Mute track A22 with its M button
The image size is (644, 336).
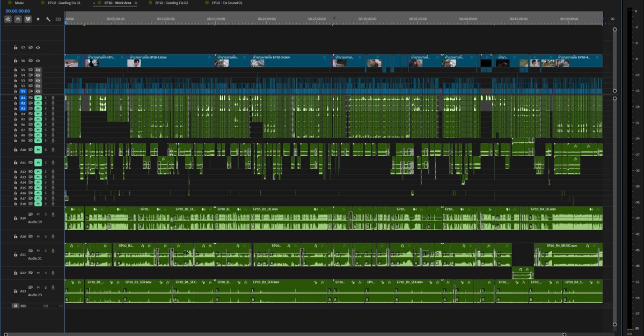tap(38, 273)
